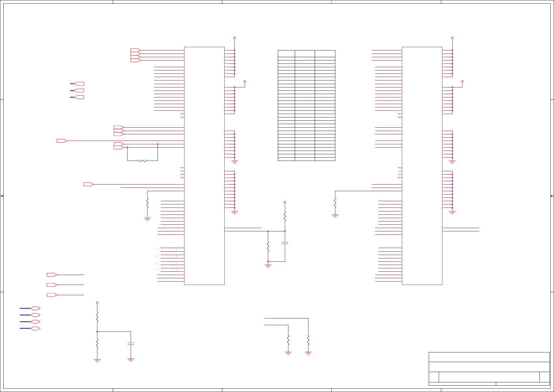Click the power circle above the left IC
The height and width of the screenshot is (392, 554).
point(235,38)
